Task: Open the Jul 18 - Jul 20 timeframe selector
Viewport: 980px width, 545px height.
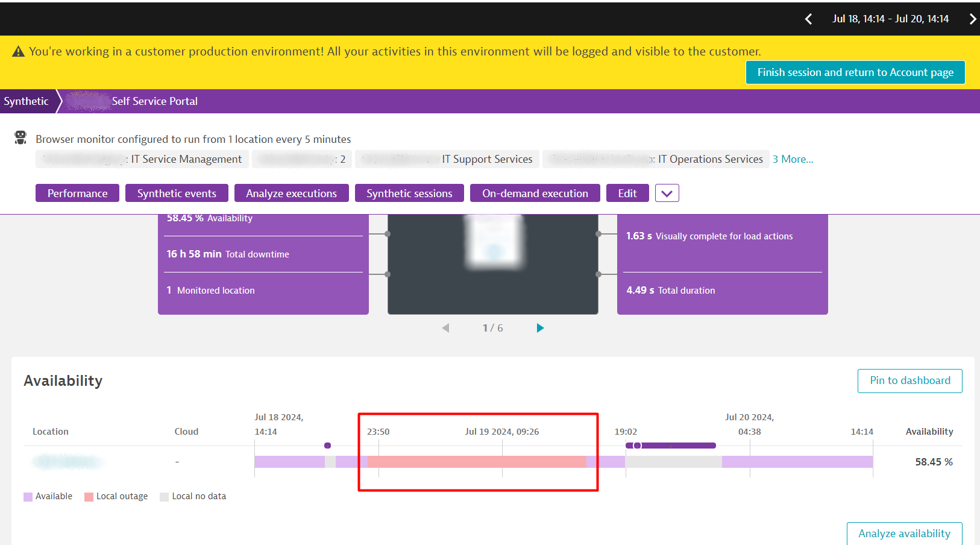Action: coord(890,19)
